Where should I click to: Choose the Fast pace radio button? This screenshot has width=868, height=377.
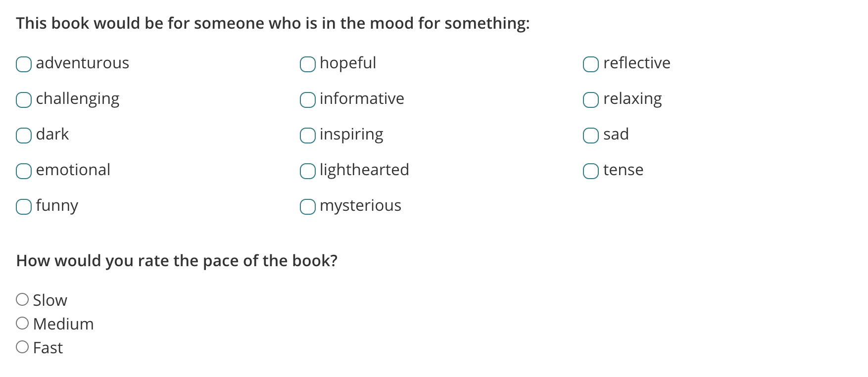[22, 346]
